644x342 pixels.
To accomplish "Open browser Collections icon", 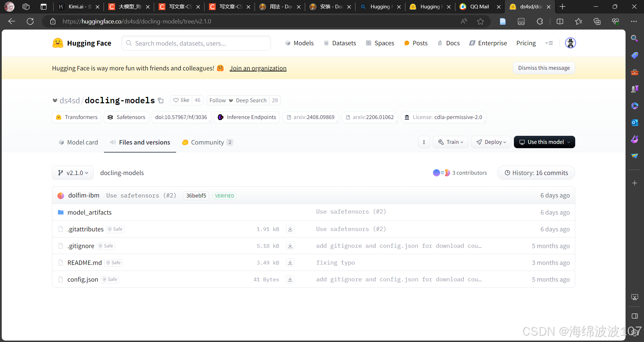I will tap(597, 21).
